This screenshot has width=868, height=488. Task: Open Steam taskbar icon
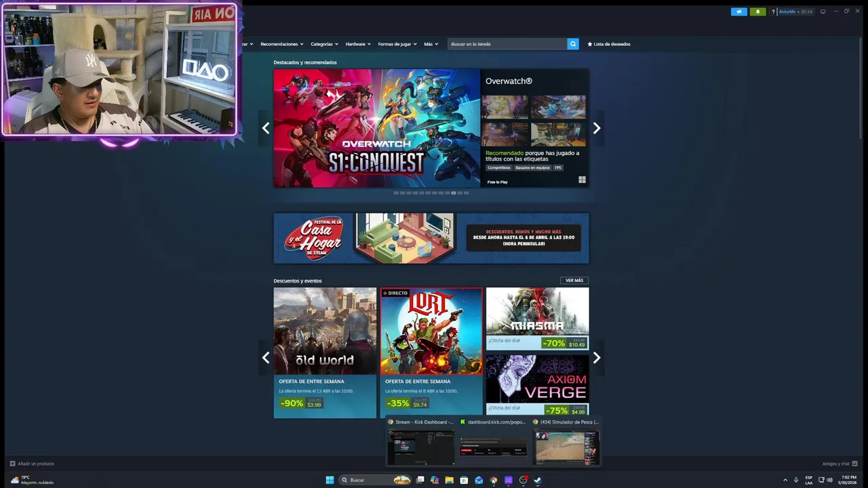coord(537,480)
